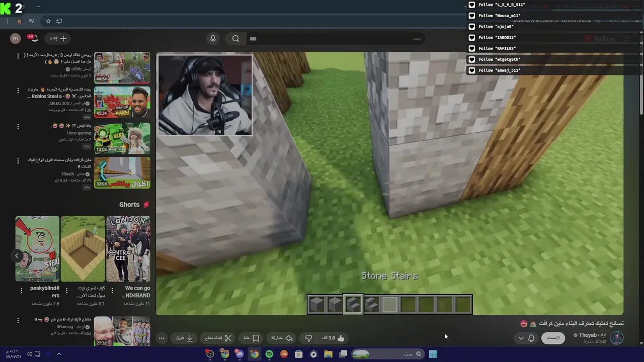Open the Theyab channel name link

coord(592,335)
